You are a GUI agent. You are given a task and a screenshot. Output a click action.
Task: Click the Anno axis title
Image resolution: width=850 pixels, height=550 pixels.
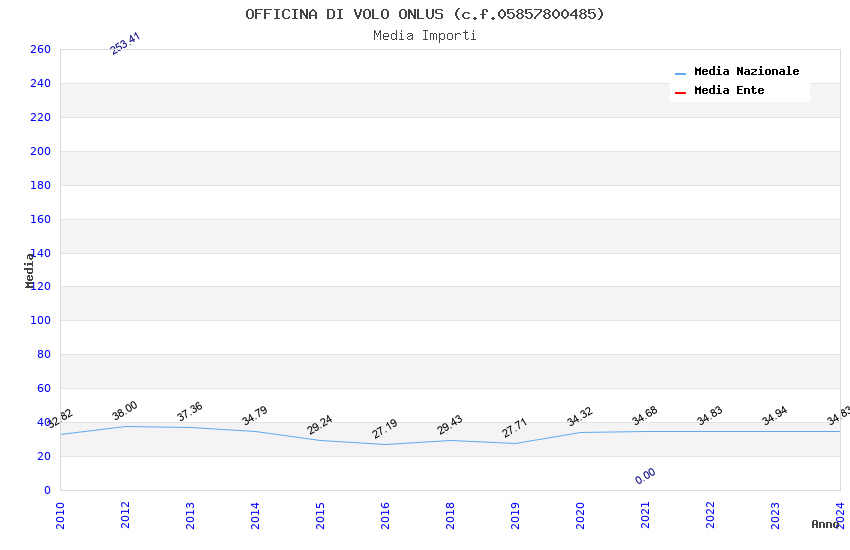point(825,524)
